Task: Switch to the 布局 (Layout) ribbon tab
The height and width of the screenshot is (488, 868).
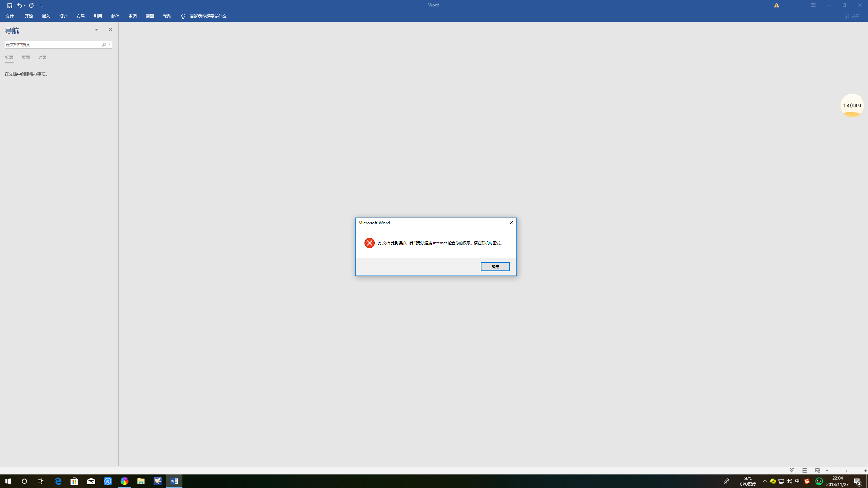Action: 80,16
